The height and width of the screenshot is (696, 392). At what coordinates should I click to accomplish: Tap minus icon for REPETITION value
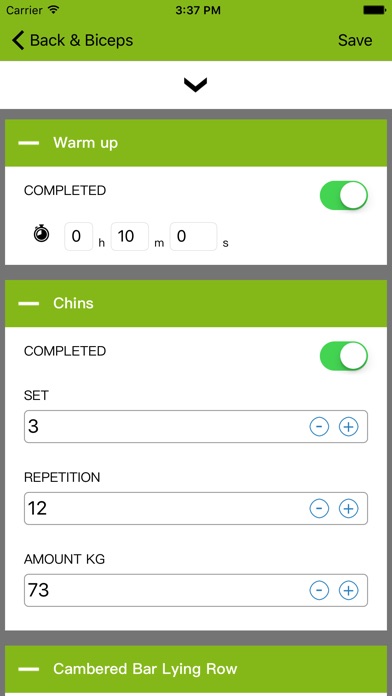[319, 508]
